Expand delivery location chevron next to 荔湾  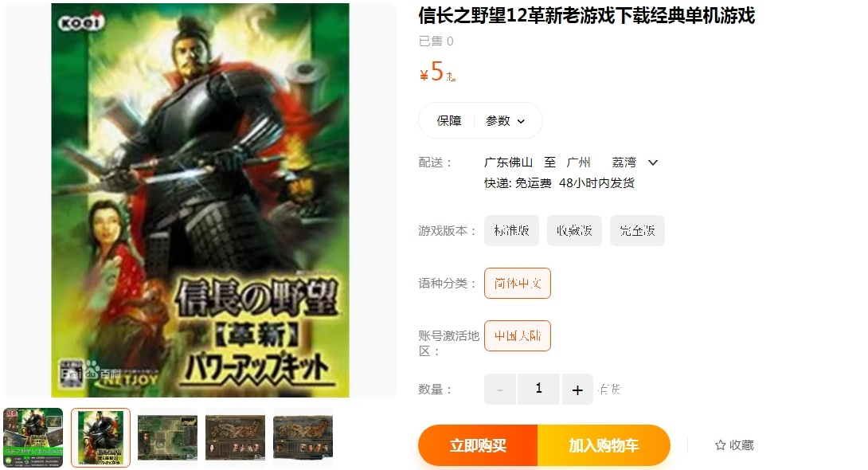pos(653,163)
